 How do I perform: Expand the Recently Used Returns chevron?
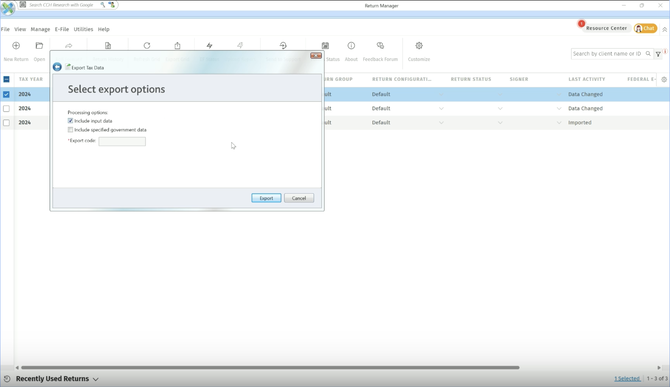point(96,379)
